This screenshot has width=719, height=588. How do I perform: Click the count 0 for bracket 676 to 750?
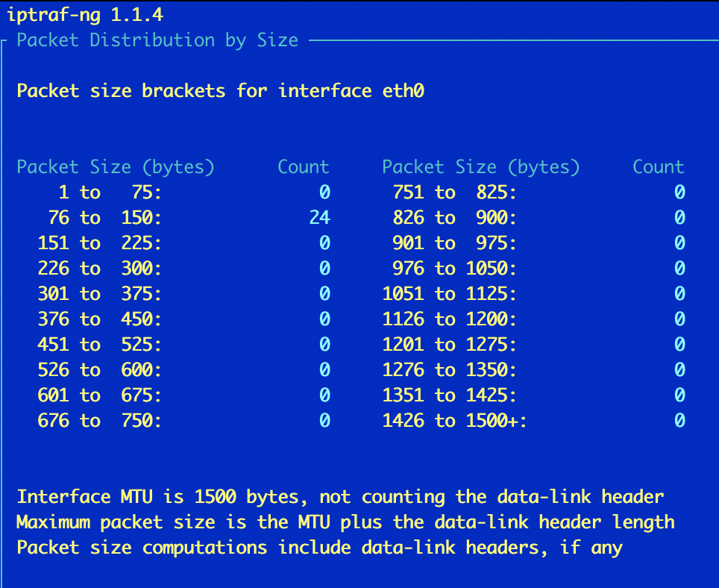coord(324,421)
